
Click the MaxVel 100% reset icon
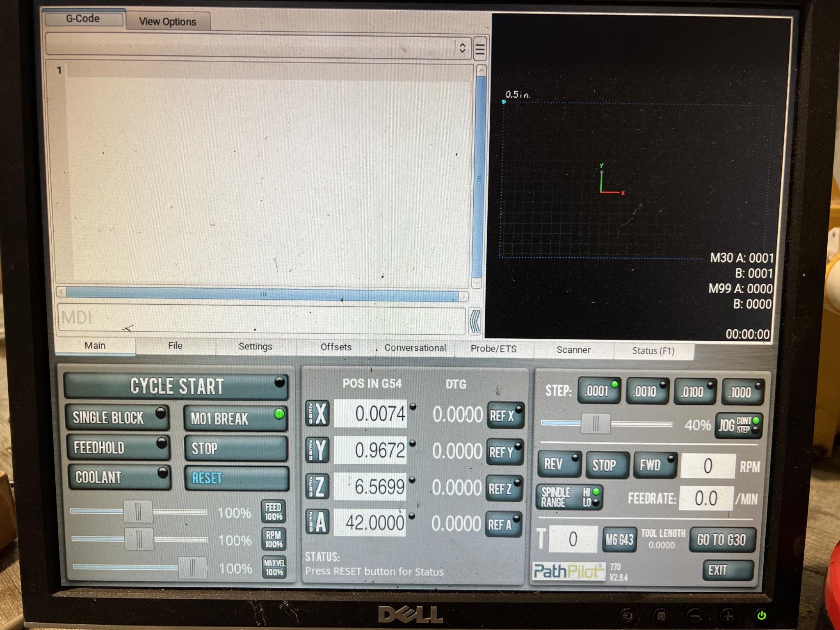pos(274,568)
